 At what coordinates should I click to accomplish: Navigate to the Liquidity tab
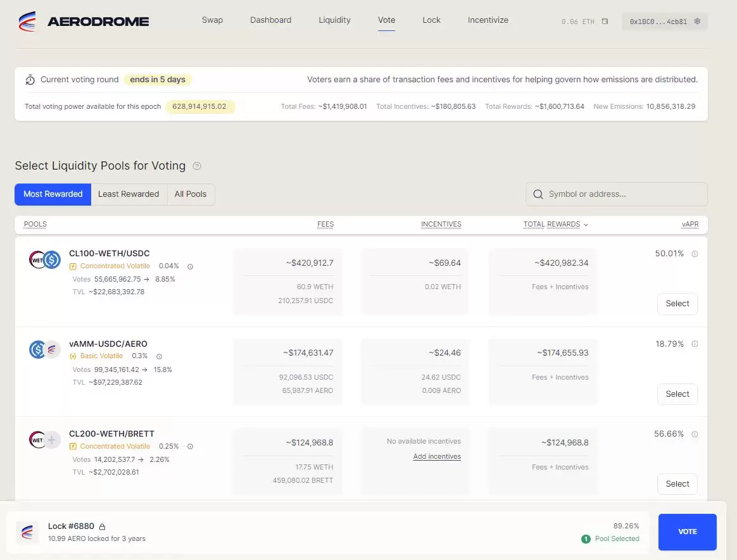pos(334,20)
